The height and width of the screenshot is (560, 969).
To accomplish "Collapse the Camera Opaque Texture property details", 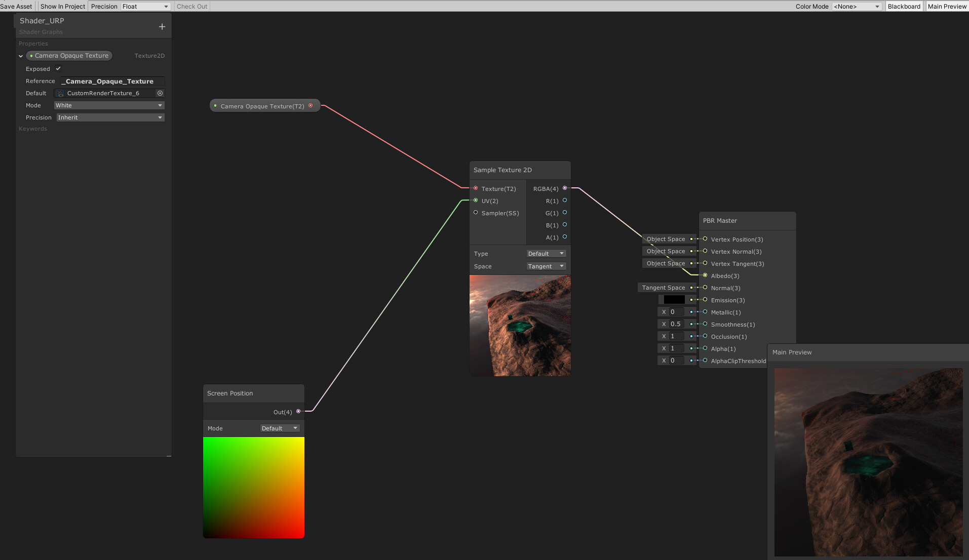I will click(x=20, y=56).
